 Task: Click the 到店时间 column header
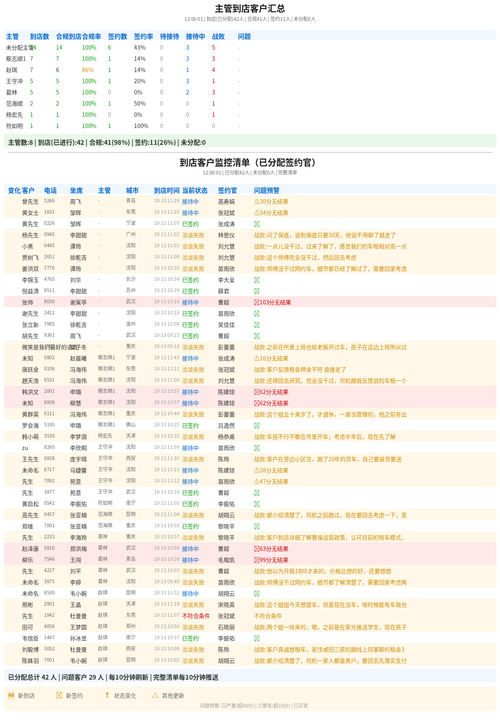(x=167, y=190)
